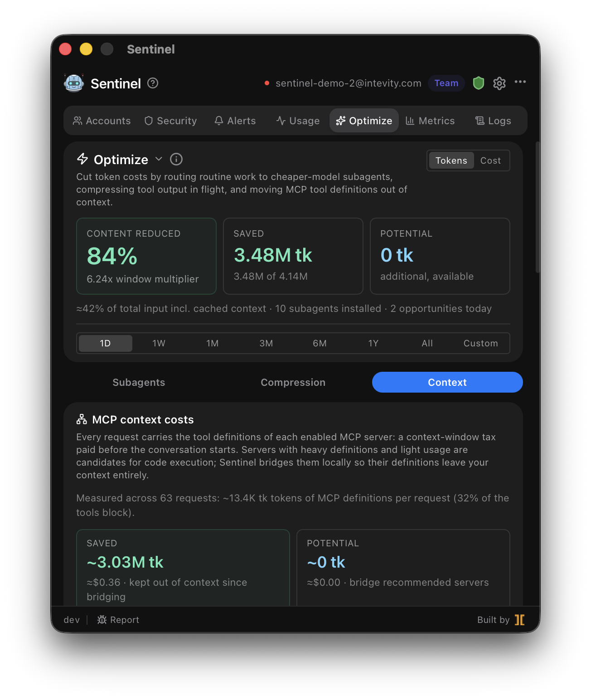Click the green shield icon
This screenshot has width=591, height=700.
coord(479,83)
